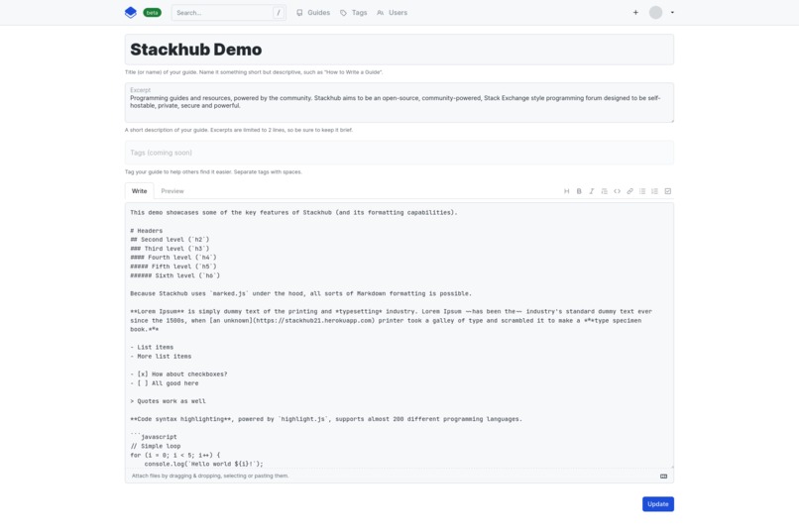Click the user avatar circle
The height and width of the screenshot is (532, 799).
coord(656,12)
